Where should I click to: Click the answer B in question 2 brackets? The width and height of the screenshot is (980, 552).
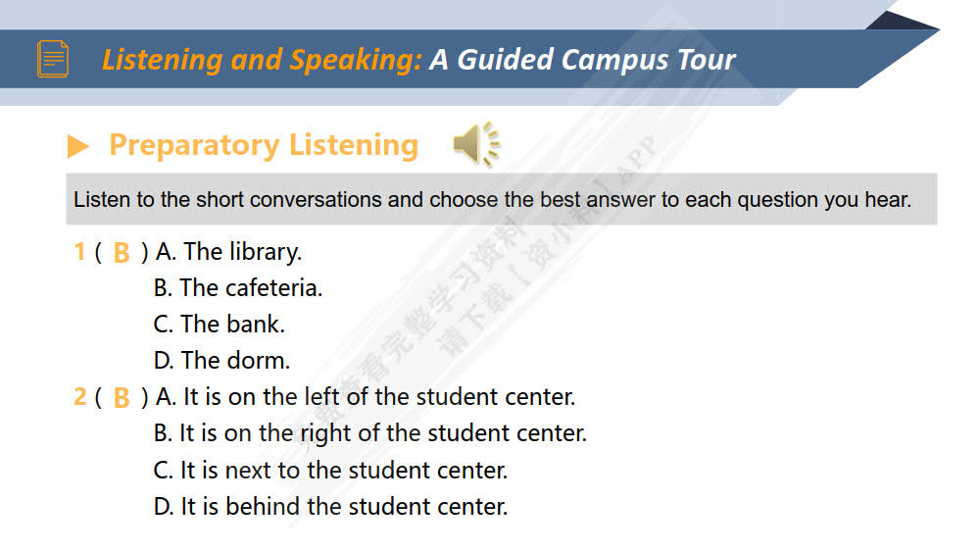click(122, 398)
